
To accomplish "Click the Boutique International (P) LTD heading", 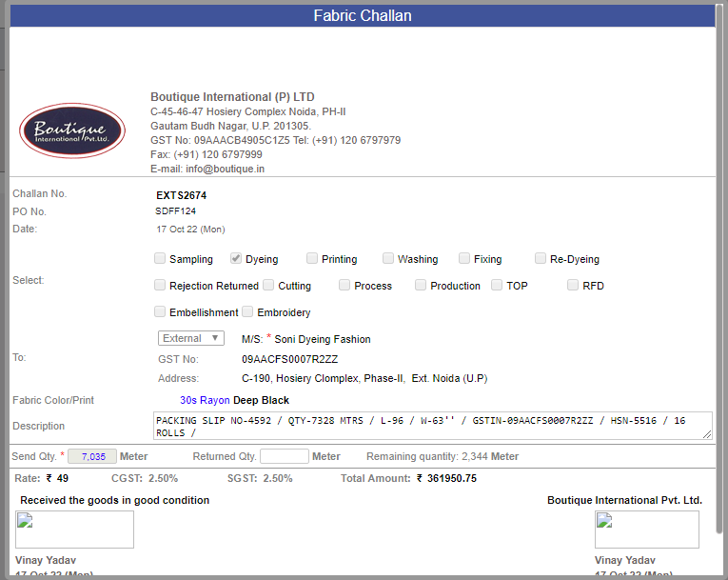I will point(232,97).
